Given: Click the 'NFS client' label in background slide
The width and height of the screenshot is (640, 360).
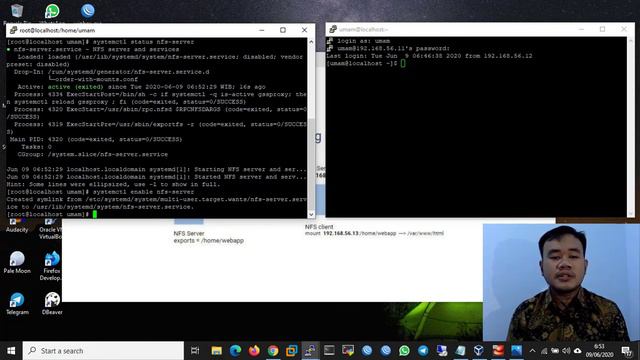Looking at the screenshot, I should (319, 227).
